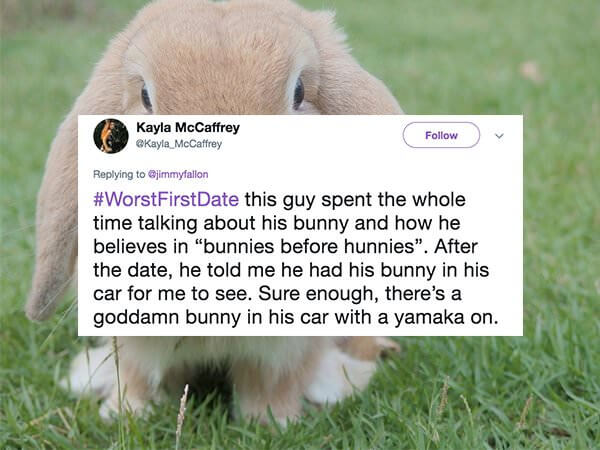Open the @jimmyfallon mention link
Image resolution: width=600 pixels, height=450 pixels.
(x=178, y=174)
